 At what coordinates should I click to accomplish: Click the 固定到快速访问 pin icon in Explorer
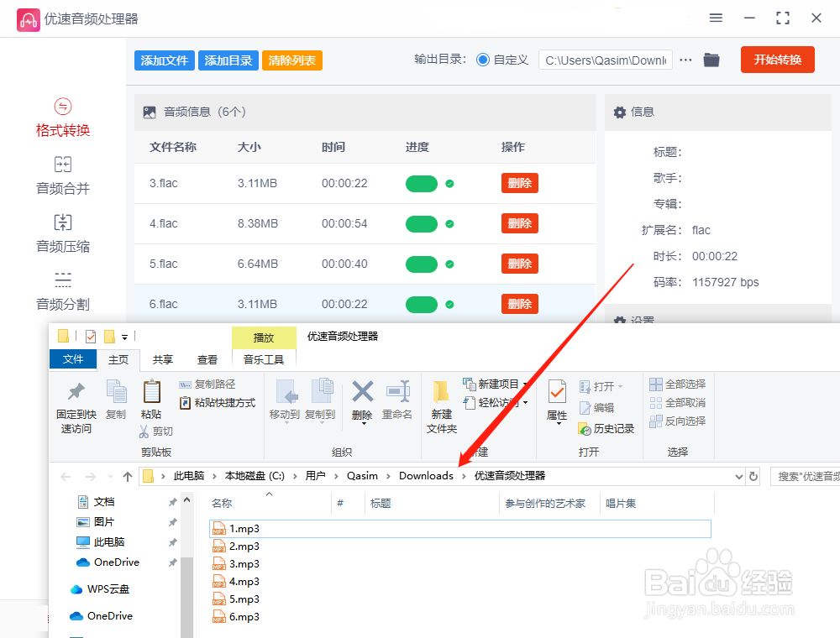click(x=76, y=392)
